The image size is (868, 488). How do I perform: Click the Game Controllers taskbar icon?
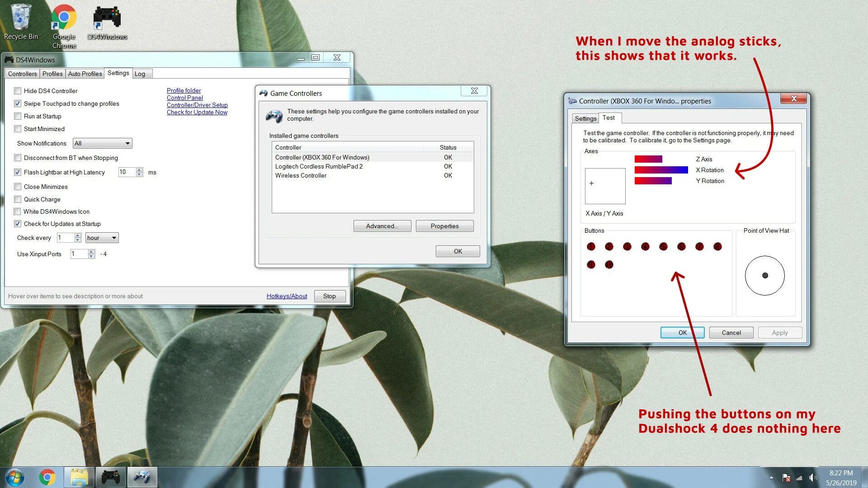click(142, 477)
